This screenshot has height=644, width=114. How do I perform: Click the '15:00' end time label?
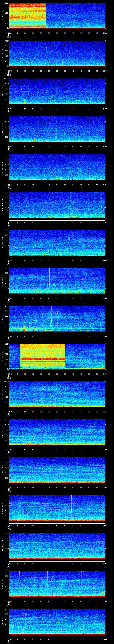click(x=105, y=33)
